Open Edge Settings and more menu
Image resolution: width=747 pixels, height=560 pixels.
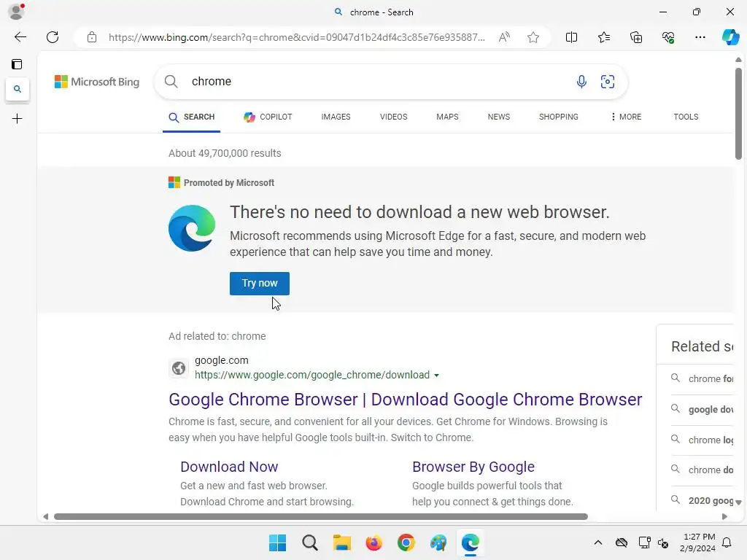700,37
